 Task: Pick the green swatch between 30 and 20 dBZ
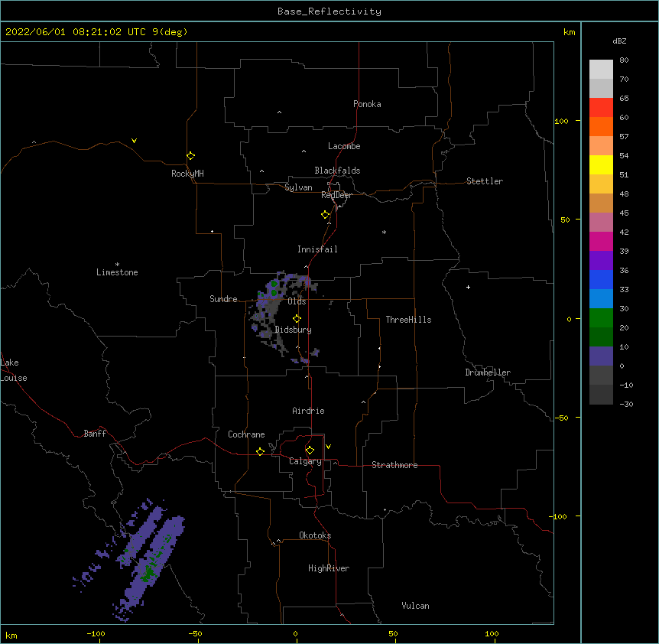coord(601,318)
